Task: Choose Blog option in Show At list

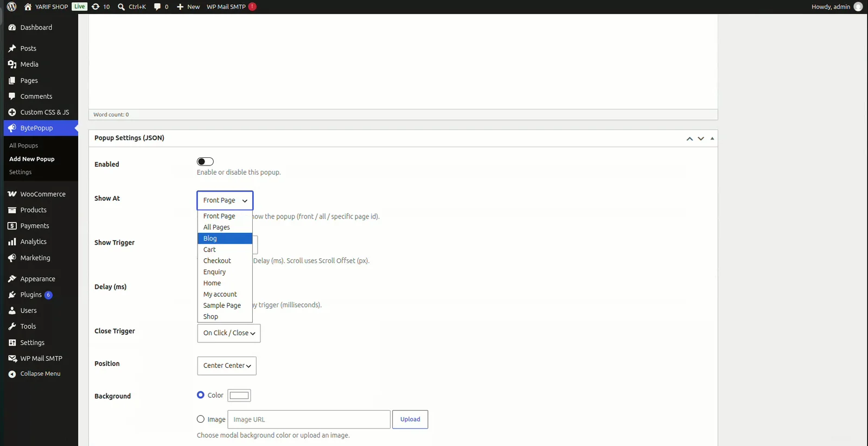Action: (225, 238)
